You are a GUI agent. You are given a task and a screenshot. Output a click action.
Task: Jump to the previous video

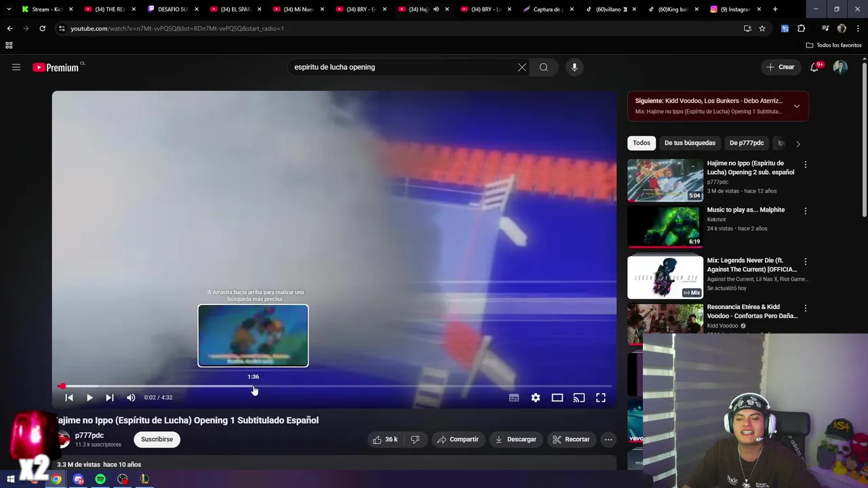coord(69,398)
